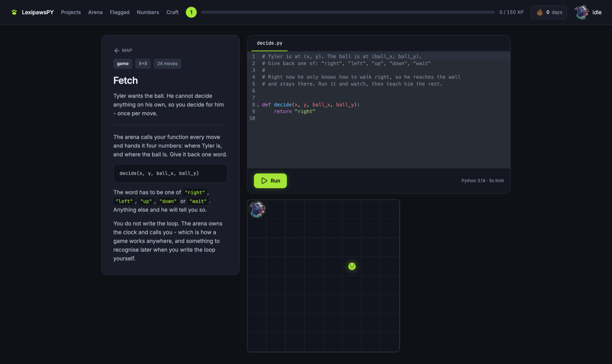Click the dog avatar in the header

(581, 12)
